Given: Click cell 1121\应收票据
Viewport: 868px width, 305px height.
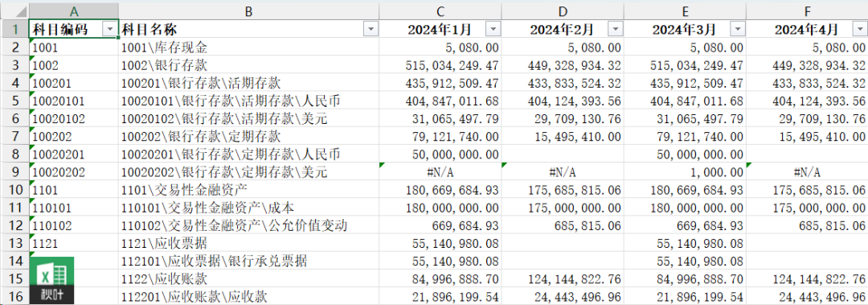Looking at the screenshot, I should click(x=248, y=243).
